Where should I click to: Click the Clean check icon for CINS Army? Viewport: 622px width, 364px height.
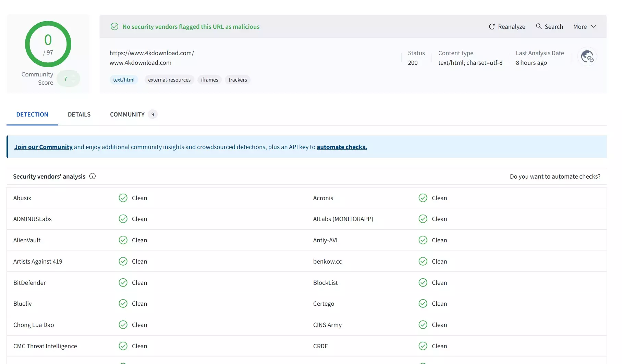tap(423, 325)
